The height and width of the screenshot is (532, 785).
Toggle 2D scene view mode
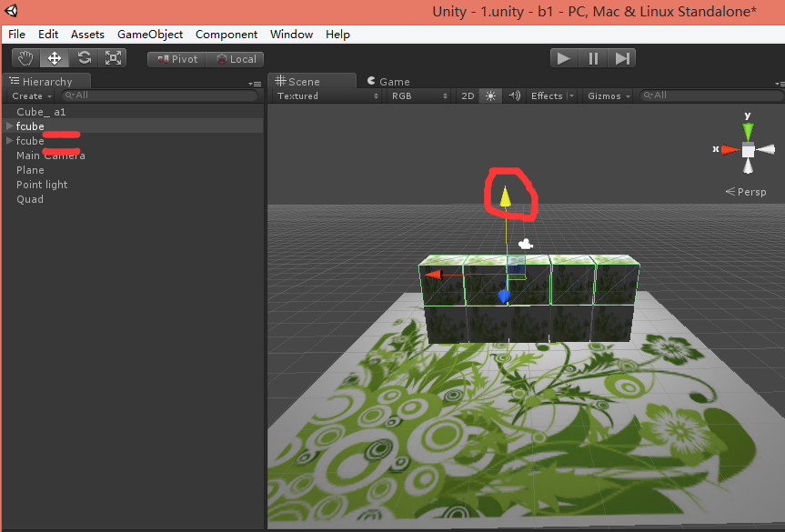click(x=468, y=95)
